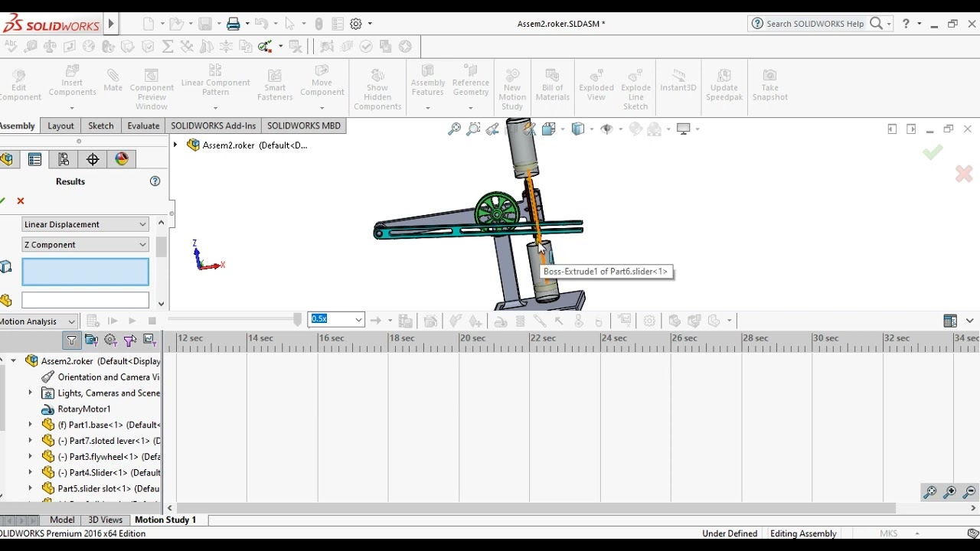Open the DimXpertManager crosshair tab
This screenshot has height=551, width=980.
[x=93, y=159]
